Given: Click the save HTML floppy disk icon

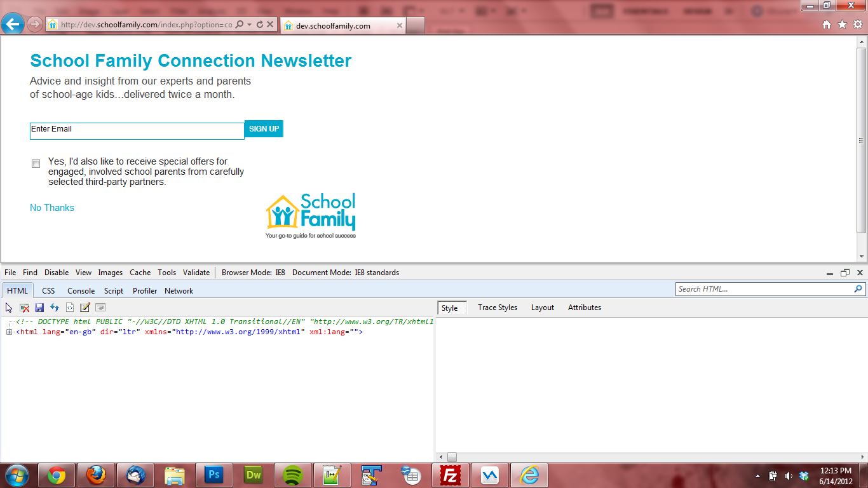Looking at the screenshot, I should pos(39,308).
